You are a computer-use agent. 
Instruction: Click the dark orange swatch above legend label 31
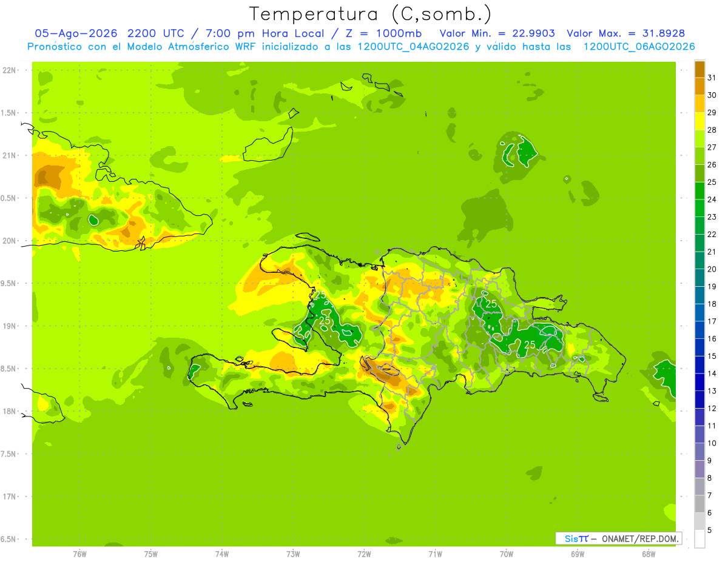[x=699, y=69]
